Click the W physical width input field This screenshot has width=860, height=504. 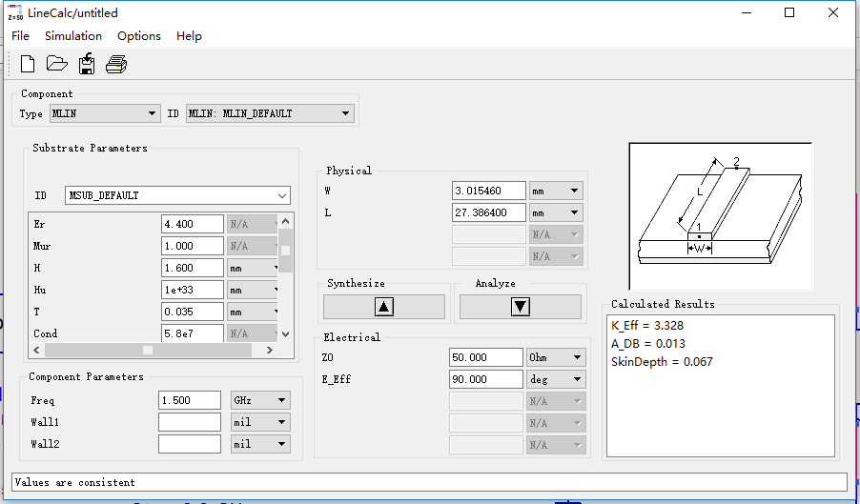coord(488,192)
